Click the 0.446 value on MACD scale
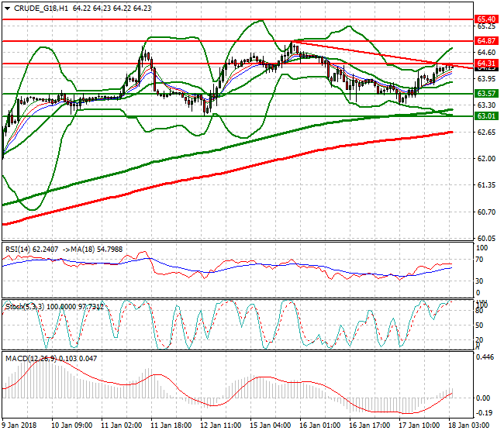 point(485,359)
